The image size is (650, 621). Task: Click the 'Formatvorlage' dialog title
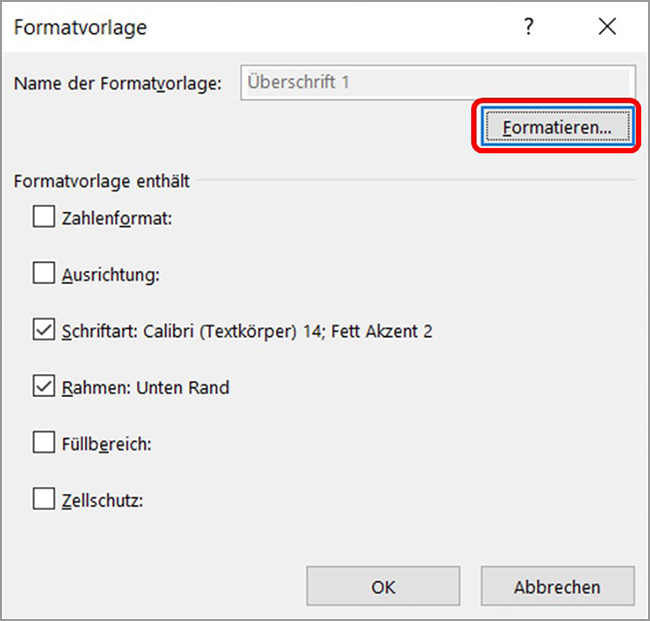(x=80, y=28)
